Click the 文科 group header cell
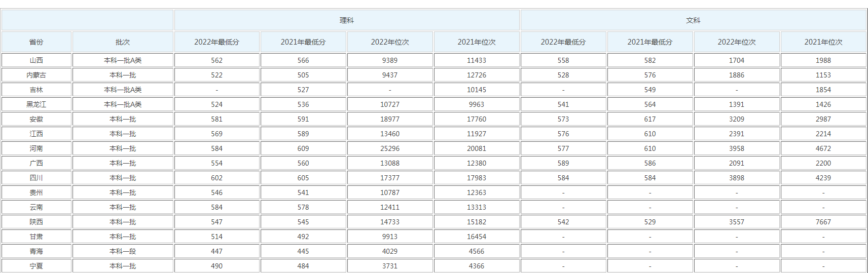This screenshot has width=868, height=273. (x=693, y=20)
